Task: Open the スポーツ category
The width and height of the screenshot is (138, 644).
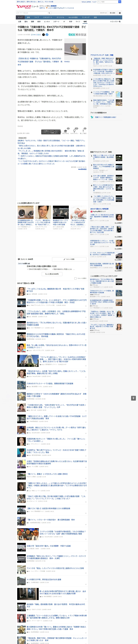Action: (56, 21)
